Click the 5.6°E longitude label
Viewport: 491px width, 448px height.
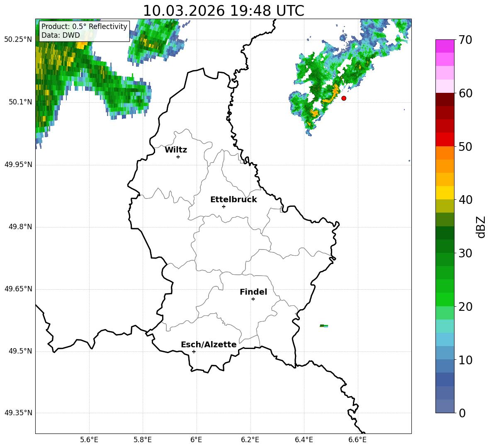pos(89,440)
